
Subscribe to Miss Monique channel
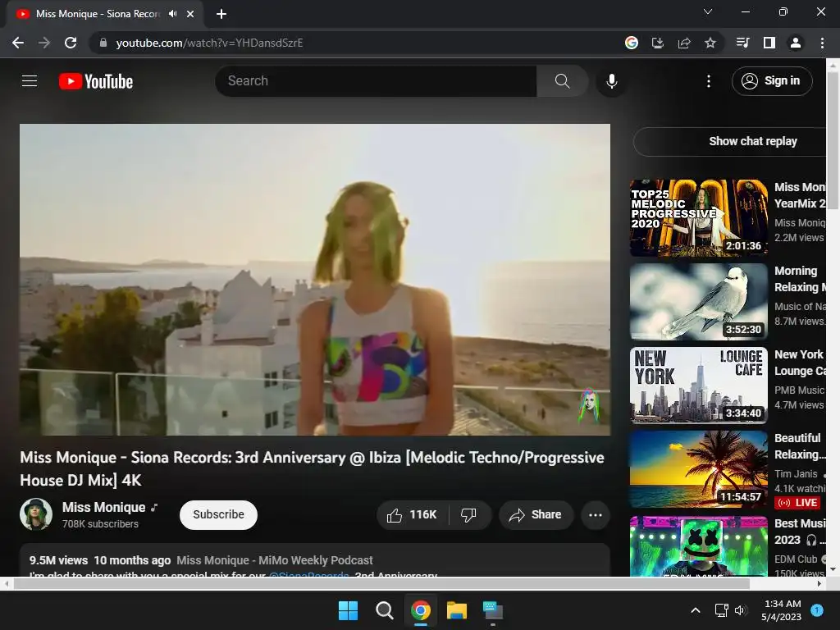coord(218,515)
